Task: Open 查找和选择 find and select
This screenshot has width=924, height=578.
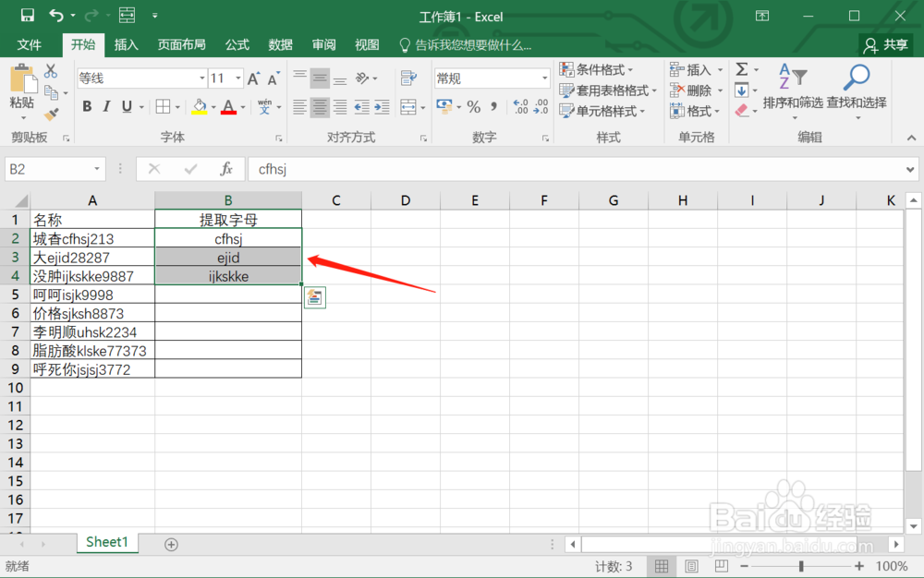Action: [857, 91]
